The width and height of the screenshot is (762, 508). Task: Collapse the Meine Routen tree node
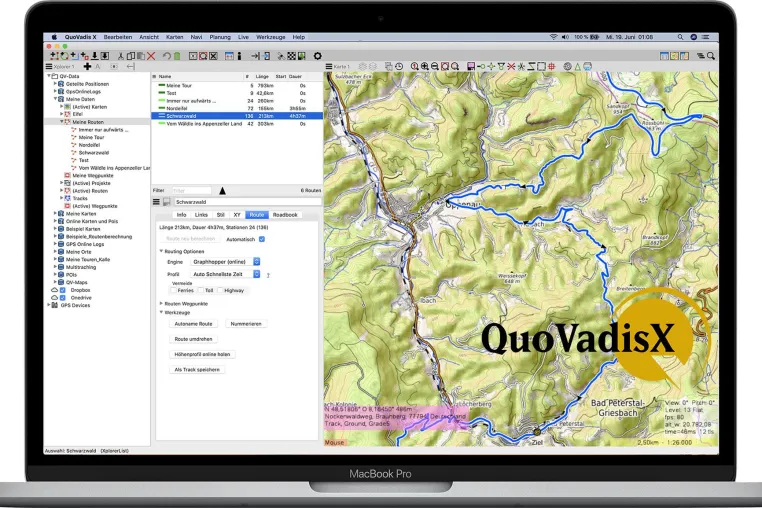[62, 122]
